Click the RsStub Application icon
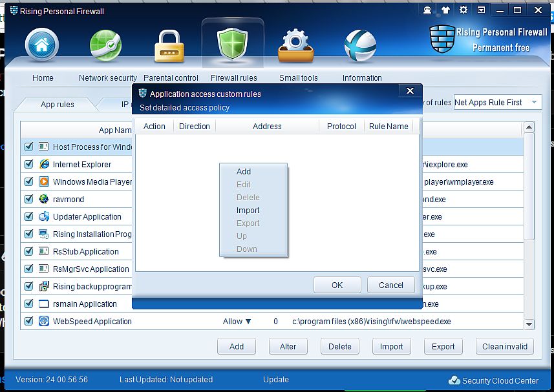554x392 pixels. pyautogui.click(x=44, y=251)
